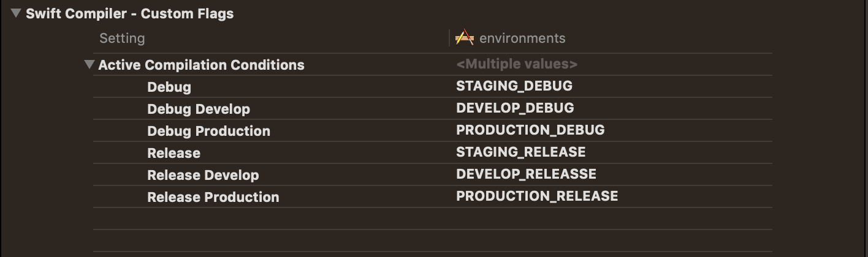Select the Release Production configuration row
The height and width of the screenshot is (257, 868).
point(213,197)
